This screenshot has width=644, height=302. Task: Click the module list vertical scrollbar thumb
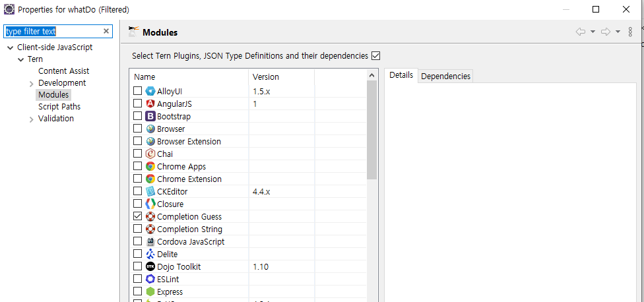371,130
